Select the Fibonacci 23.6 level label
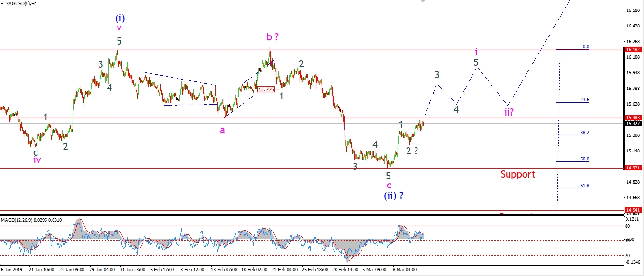The image size is (644, 276). [x=584, y=100]
